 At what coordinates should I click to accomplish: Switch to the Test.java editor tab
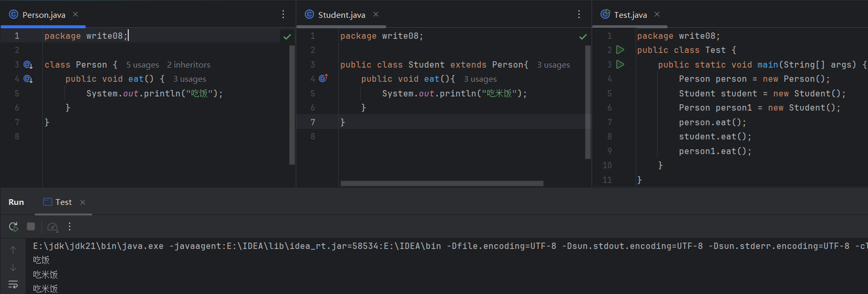click(630, 15)
